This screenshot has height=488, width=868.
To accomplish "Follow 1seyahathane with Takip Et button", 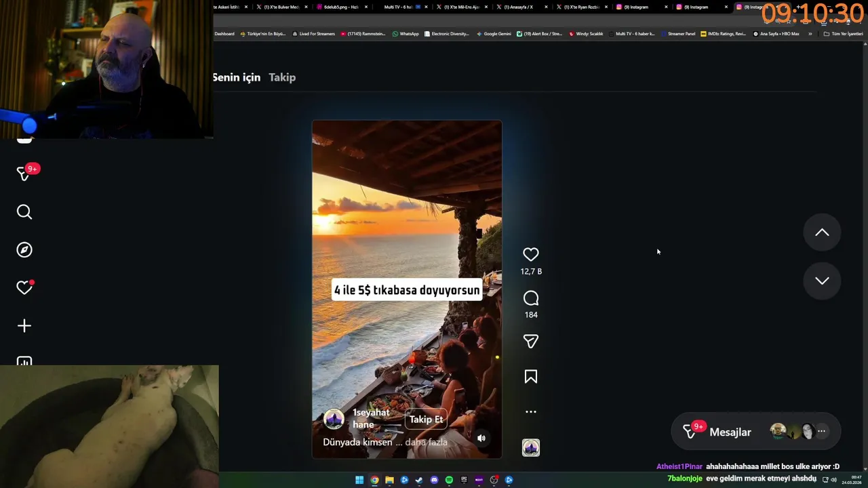I will [x=426, y=420].
